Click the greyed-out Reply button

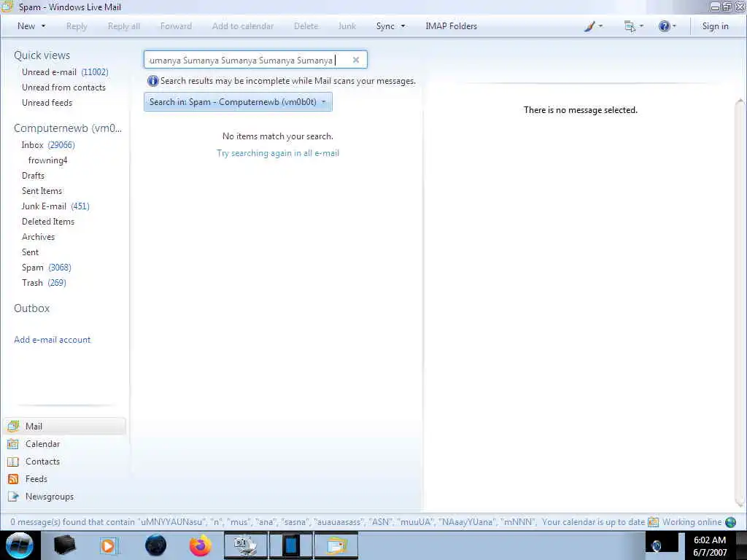point(77,26)
